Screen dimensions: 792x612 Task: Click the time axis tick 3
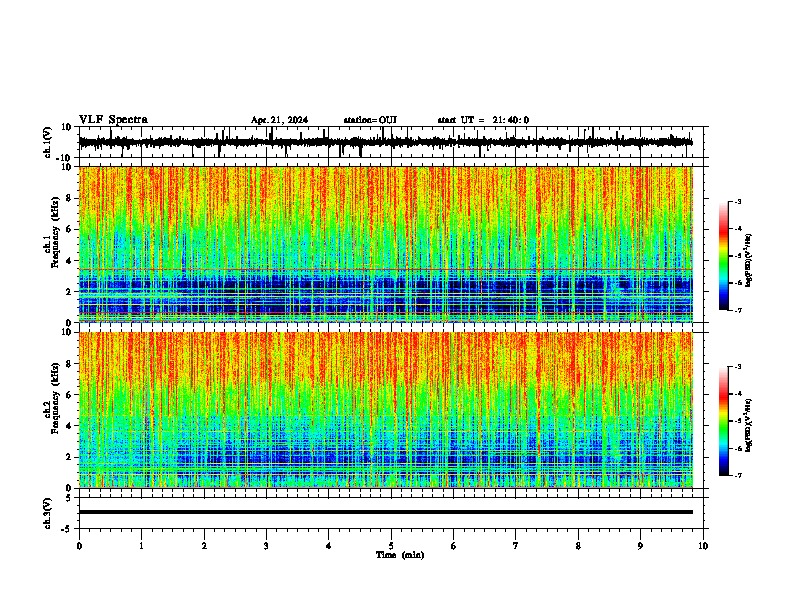266,546
